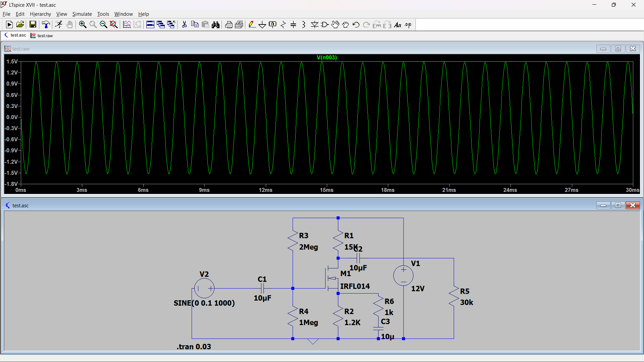644x362 pixels.
Task: Click the Open file folder icon
Action: click(20, 24)
